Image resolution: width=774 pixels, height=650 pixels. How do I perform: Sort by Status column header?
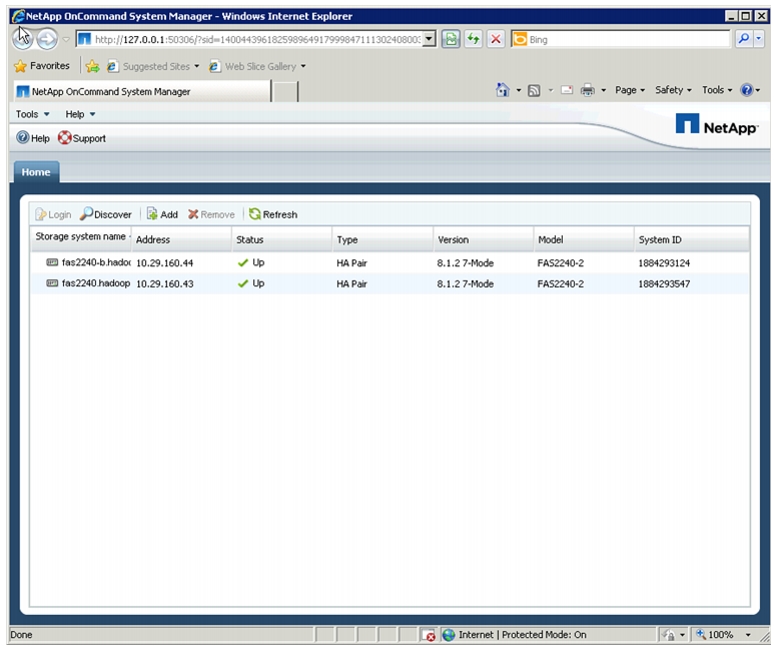[282, 239]
